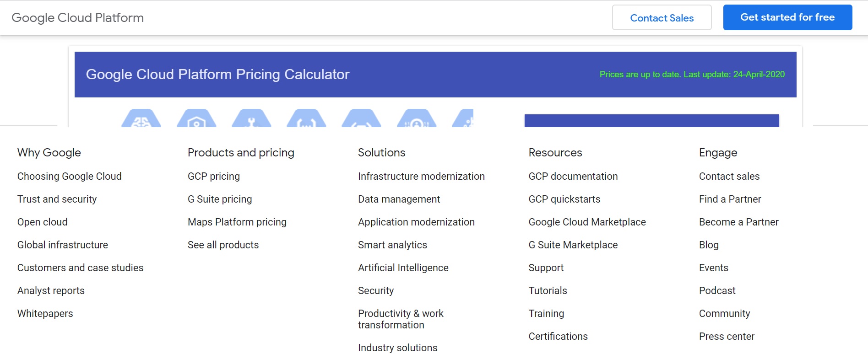Image resolution: width=868 pixels, height=354 pixels.
Task: Visit Google Cloud Marketplace
Action: pos(587,222)
